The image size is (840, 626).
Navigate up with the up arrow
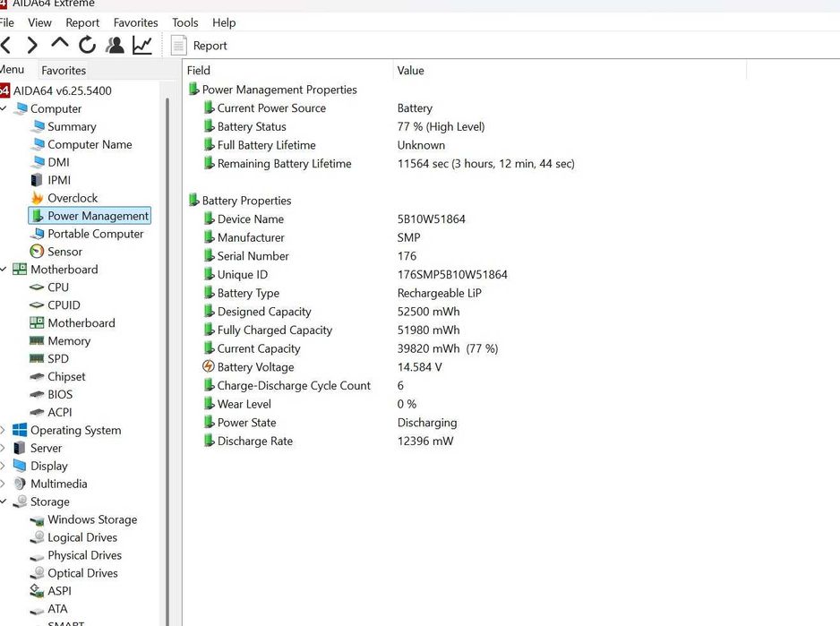[59, 44]
